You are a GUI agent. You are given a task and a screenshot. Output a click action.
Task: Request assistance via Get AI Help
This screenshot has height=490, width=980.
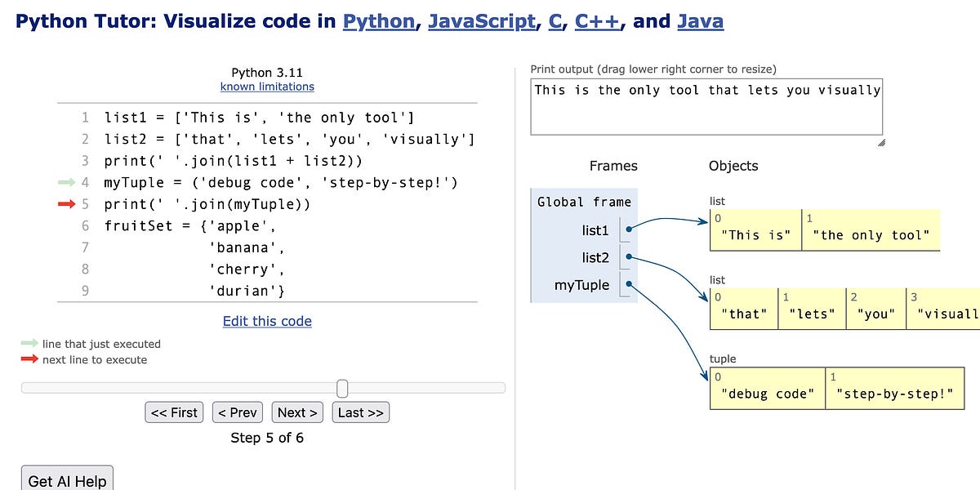[x=66, y=480]
